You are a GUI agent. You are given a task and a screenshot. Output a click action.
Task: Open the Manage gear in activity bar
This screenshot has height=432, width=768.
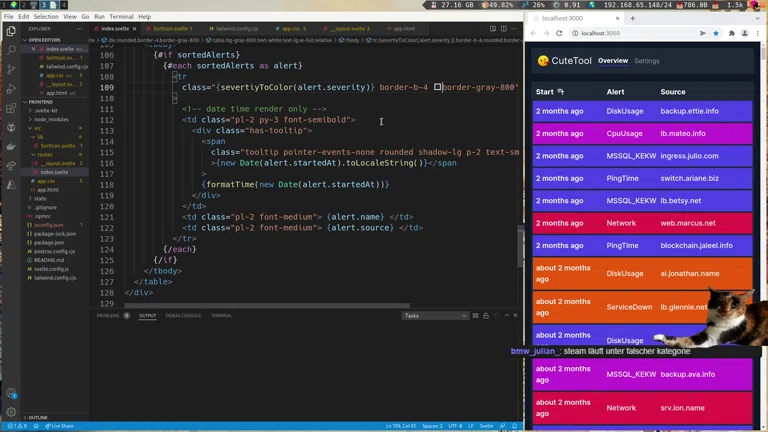[11, 412]
